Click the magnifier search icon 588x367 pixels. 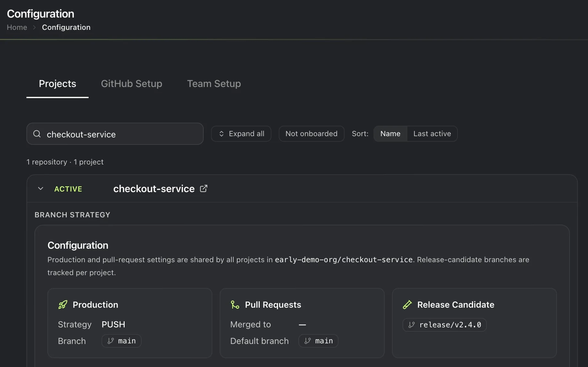pyautogui.click(x=37, y=134)
